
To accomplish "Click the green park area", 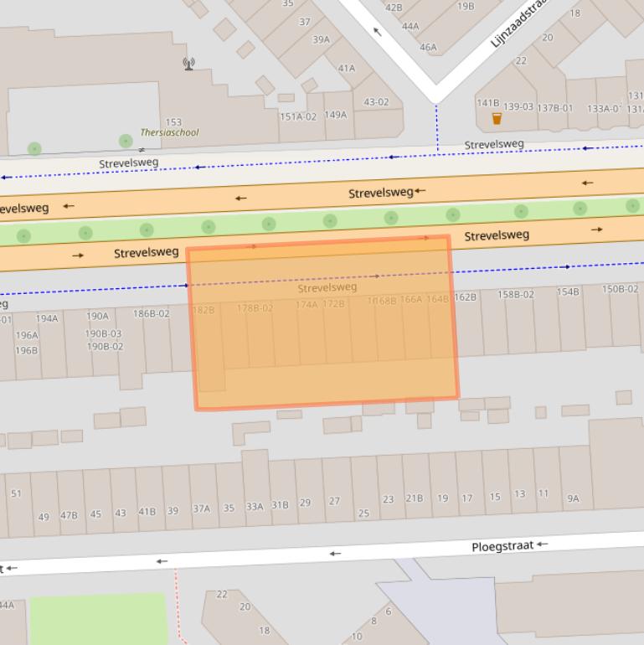I will (x=98, y=619).
